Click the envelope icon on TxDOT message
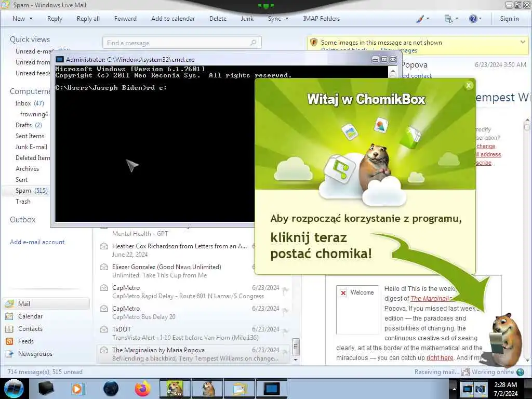532x399 pixels. point(104,329)
